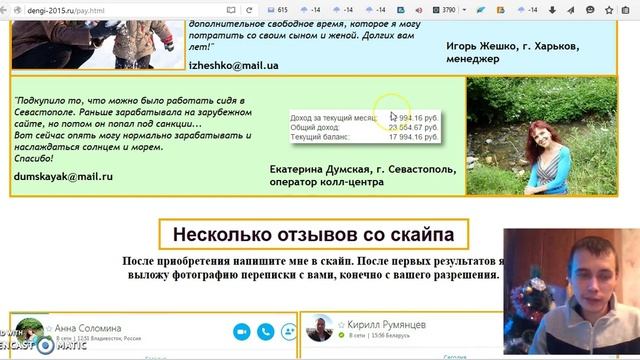Click the paper plane send icon
This screenshot has height=360, width=640.
click(571, 10)
